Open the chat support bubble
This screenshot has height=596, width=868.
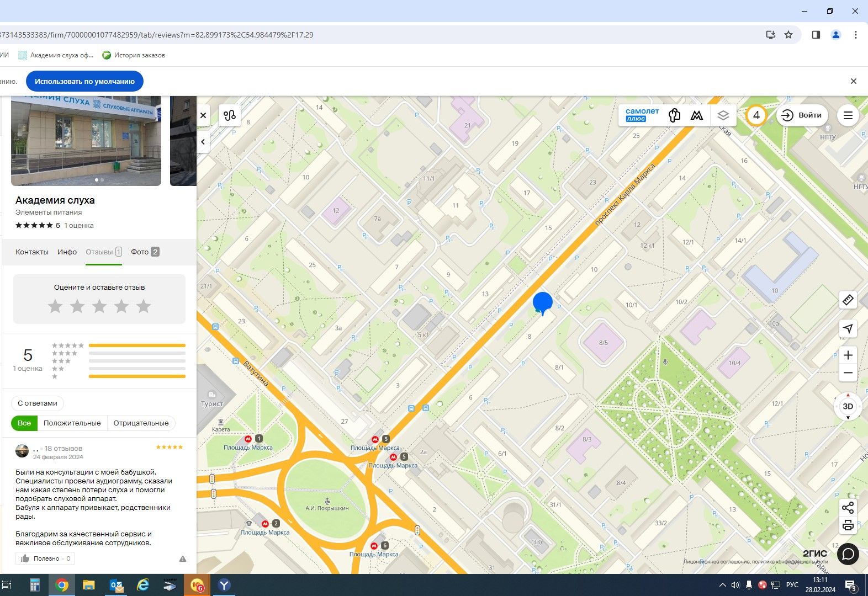click(x=848, y=554)
